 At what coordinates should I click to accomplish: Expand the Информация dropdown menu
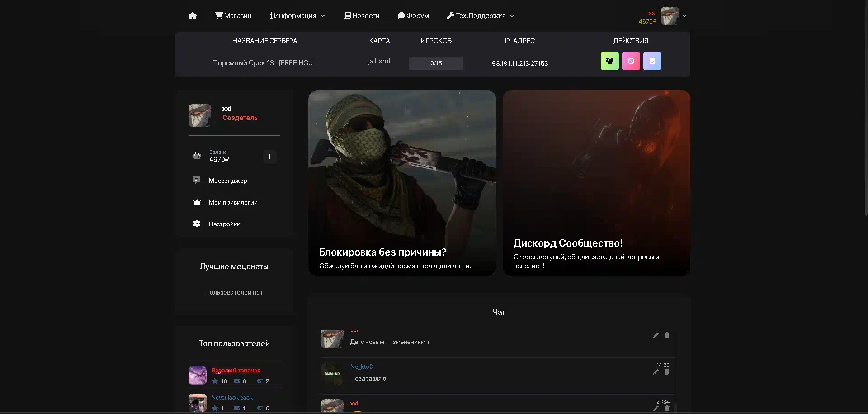[x=297, y=16]
